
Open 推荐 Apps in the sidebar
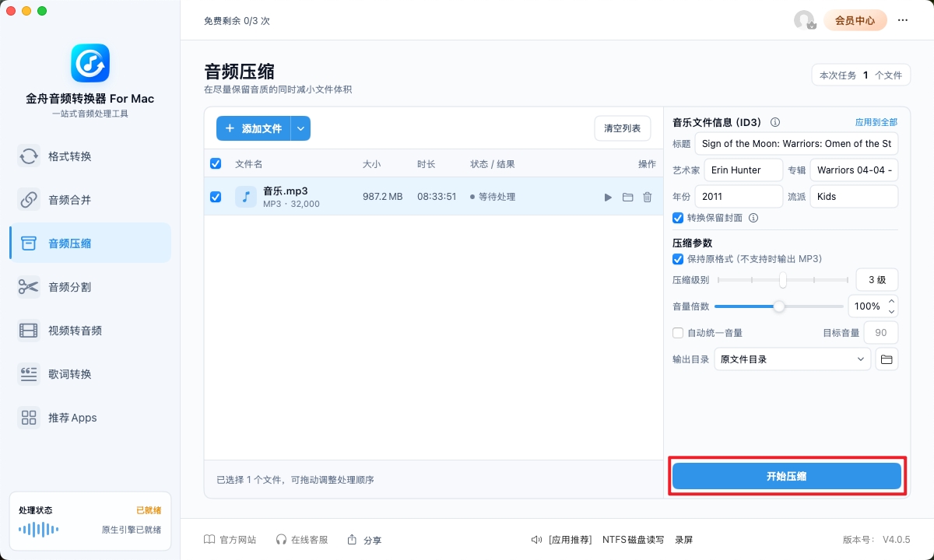[90, 418]
